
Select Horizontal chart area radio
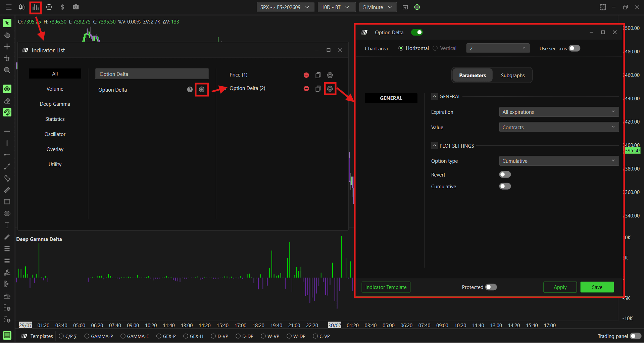401,48
